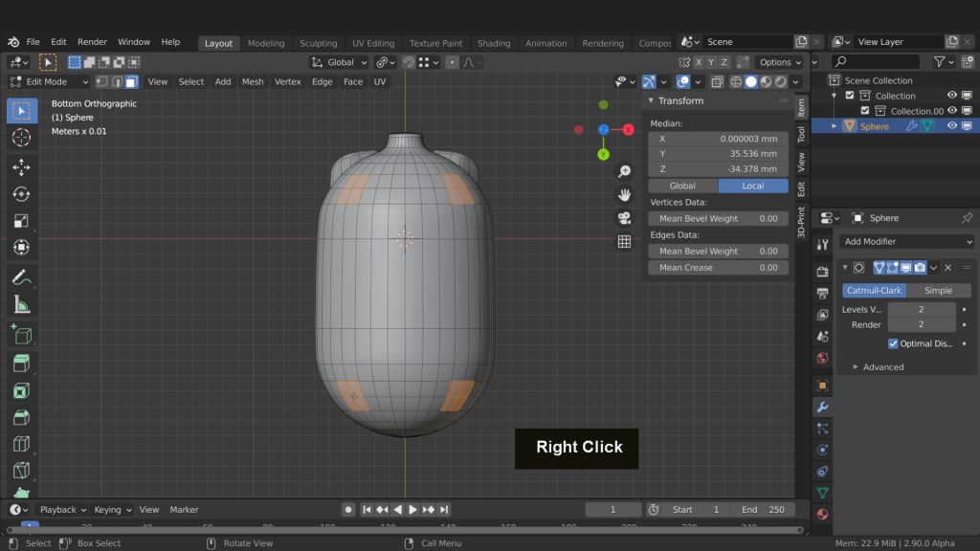Screen dimensions: 980x551
Task: Toggle visibility of the Collection
Action: [952, 96]
